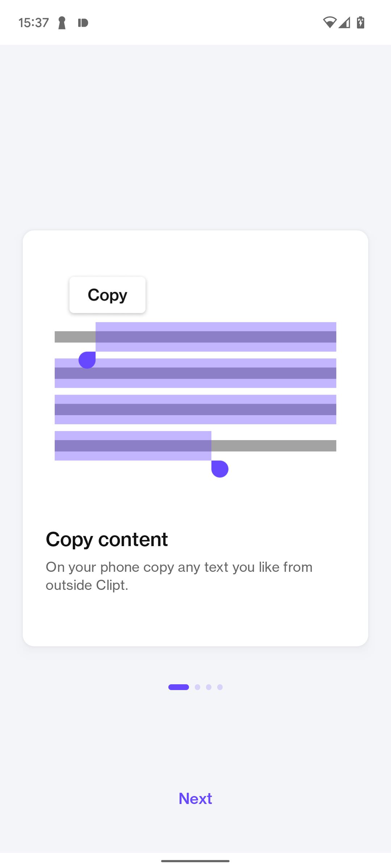391x868 pixels.
Task: Tap the keyhole icon in status bar
Action: (x=62, y=23)
